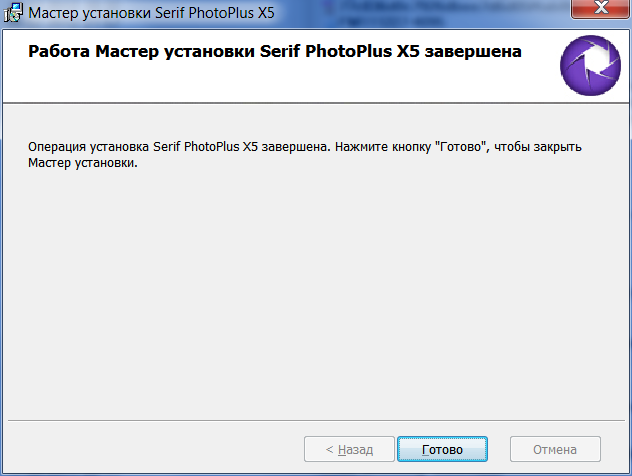The image size is (632, 476).
Task: Click the horizontal separator above the buttons
Action: click(x=316, y=420)
